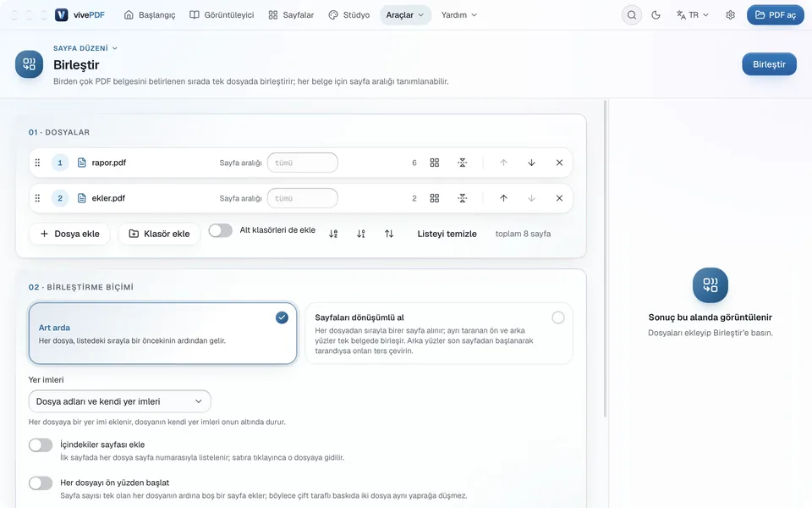Switch to dark mode moon icon
Image resolution: width=812 pixels, height=508 pixels.
coord(656,15)
